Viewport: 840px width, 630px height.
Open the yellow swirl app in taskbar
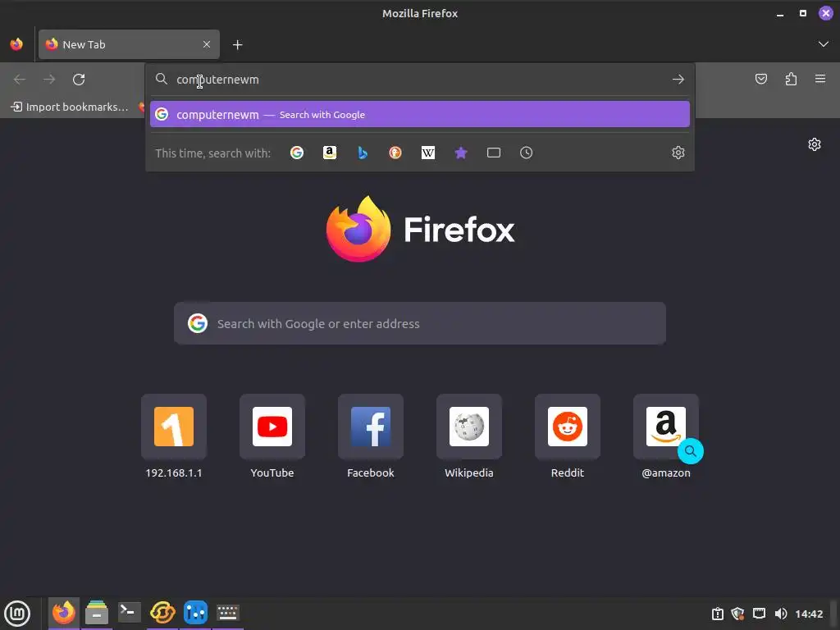click(x=162, y=612)
